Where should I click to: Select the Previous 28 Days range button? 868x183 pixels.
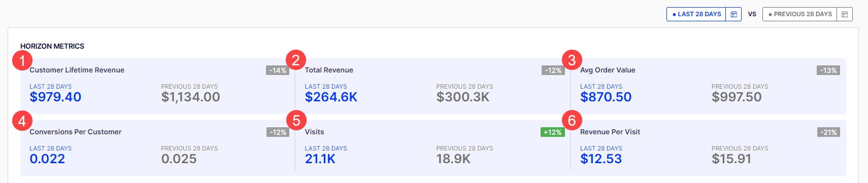point(800,14)
